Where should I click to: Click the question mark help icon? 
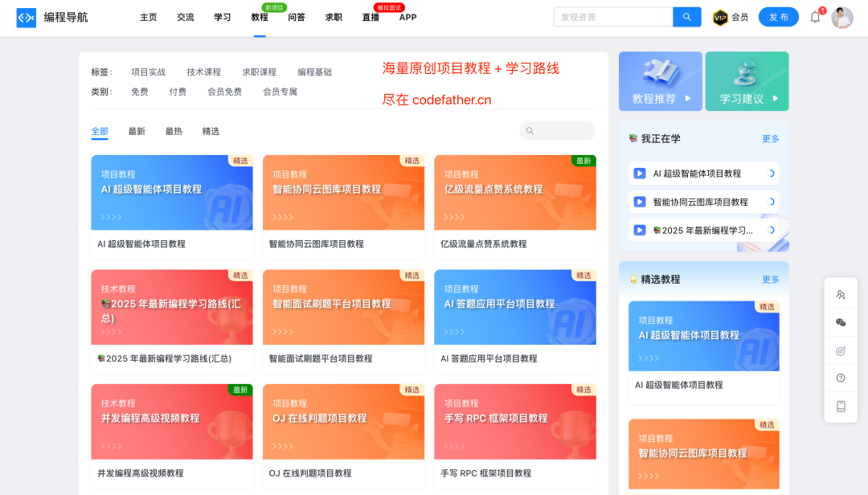tap(840, 378)
